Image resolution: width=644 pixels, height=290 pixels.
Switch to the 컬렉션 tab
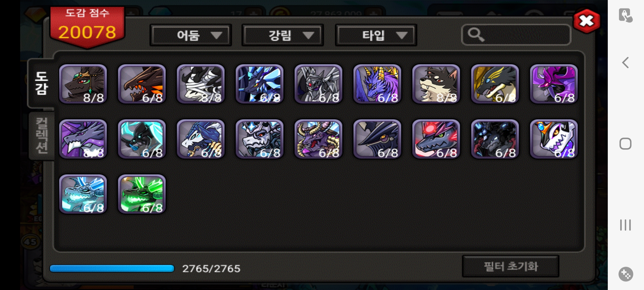(42, 136)
